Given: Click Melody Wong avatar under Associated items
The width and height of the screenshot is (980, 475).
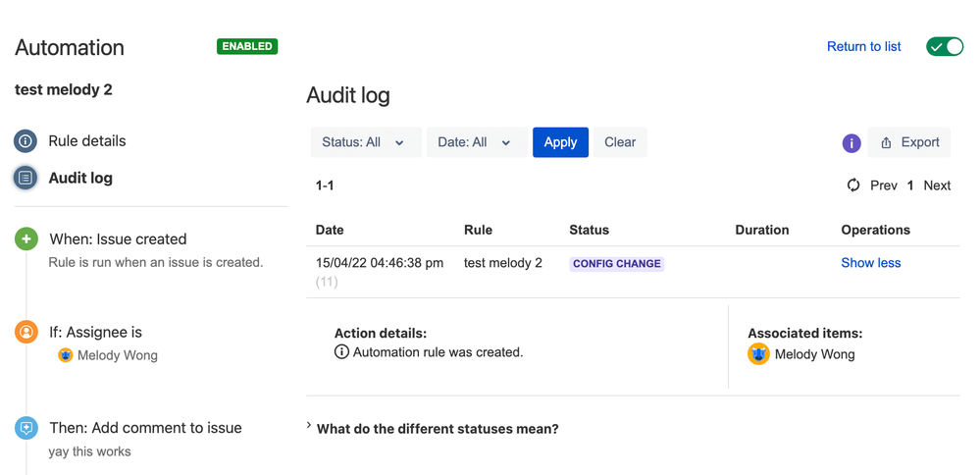Looking at the screenshot, I should 758,354.
